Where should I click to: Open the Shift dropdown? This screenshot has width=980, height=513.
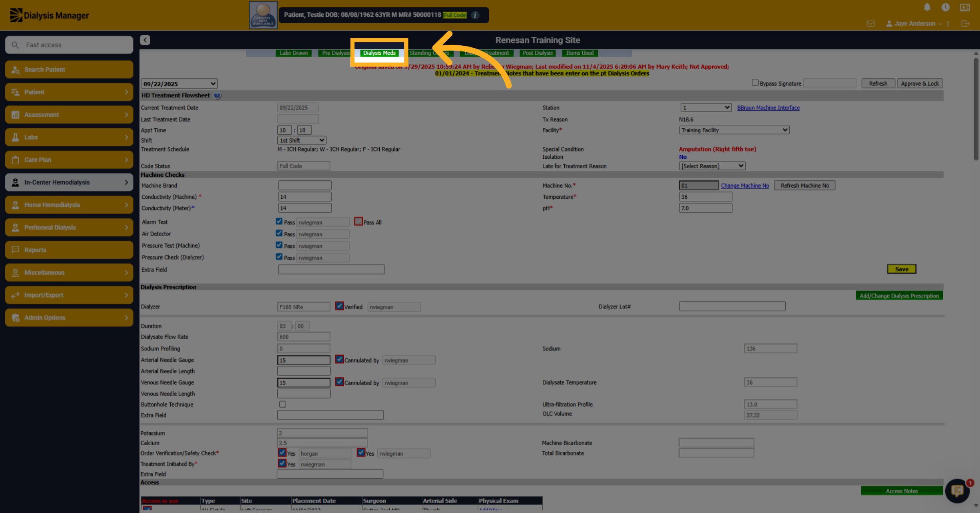coord(302,140)
